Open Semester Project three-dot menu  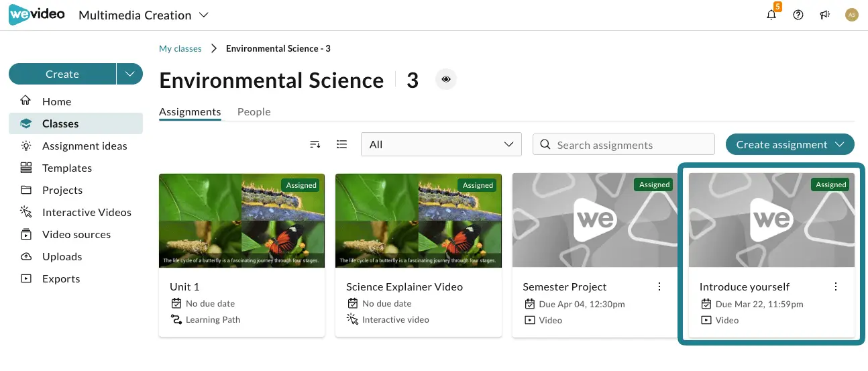pos(659,286)
